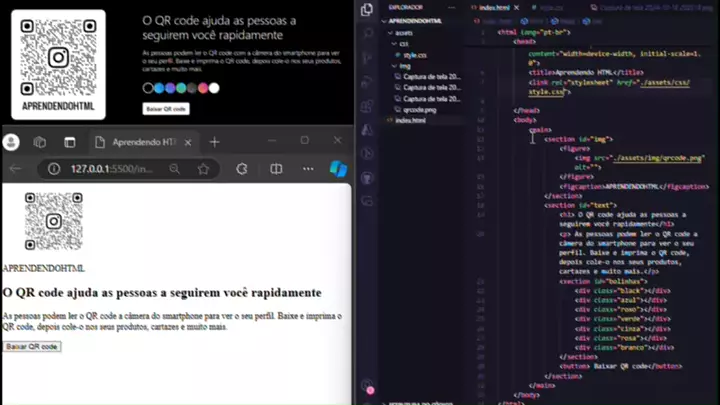This screenshot has width=720, height=405.
Task: Open Edge settings and more ellipsis
Action: click(x=305, y=169)
